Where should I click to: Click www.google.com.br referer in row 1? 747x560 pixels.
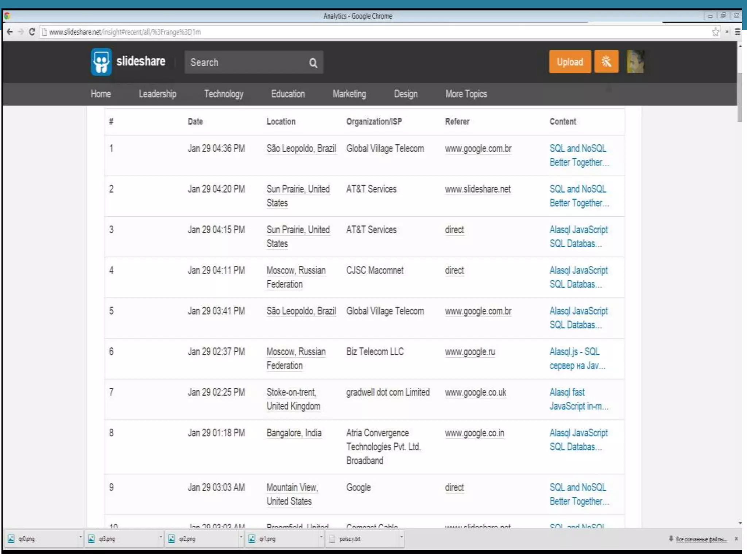478,149
